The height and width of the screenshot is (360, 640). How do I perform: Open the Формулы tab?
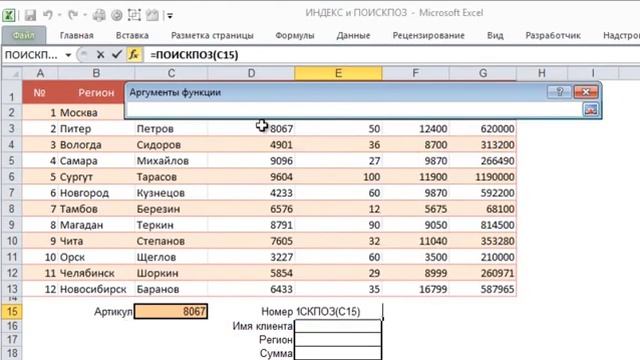[x=295, y=36]
